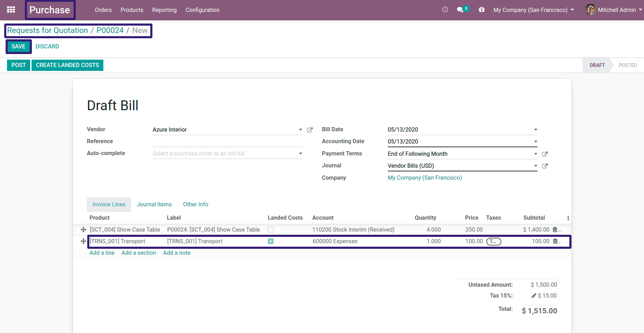Open Payment Terms external link icon

coord(545,154)
